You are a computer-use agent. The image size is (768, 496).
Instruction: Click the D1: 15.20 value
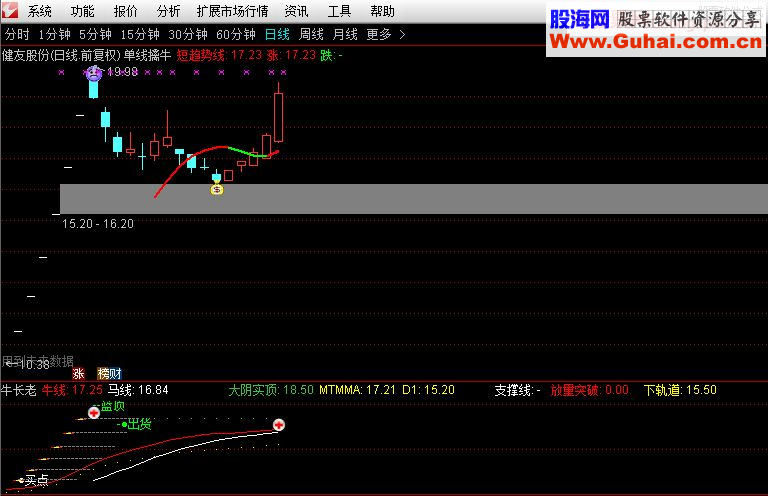[x=429, y=390]
